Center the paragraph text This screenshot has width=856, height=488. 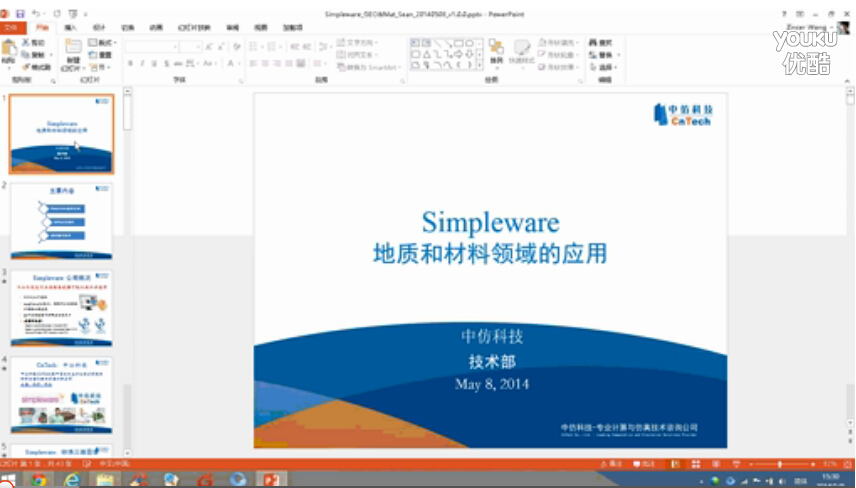[265, 64]
